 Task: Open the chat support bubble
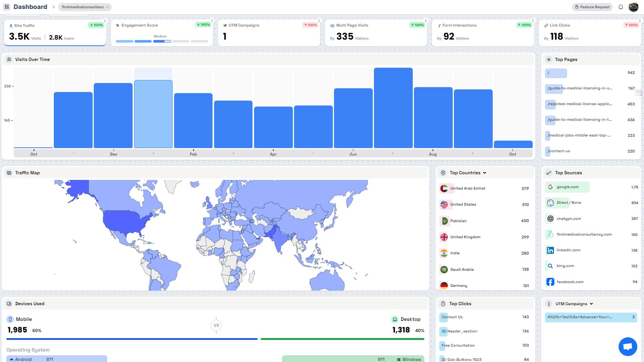click(x=628, y=346)
